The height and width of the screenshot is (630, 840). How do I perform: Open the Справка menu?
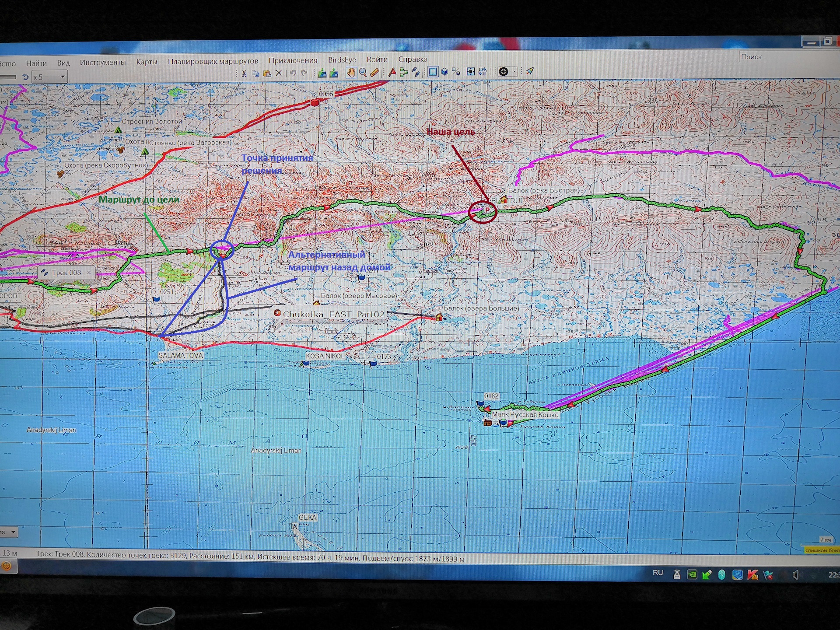tap(413, 59)
